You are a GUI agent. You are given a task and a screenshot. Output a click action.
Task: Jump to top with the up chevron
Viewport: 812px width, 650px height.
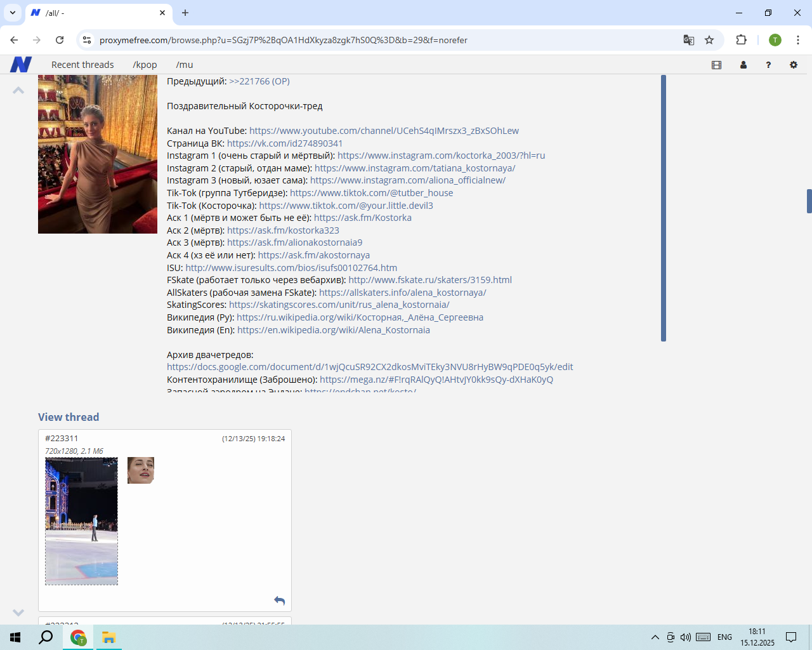coord(18,90)
